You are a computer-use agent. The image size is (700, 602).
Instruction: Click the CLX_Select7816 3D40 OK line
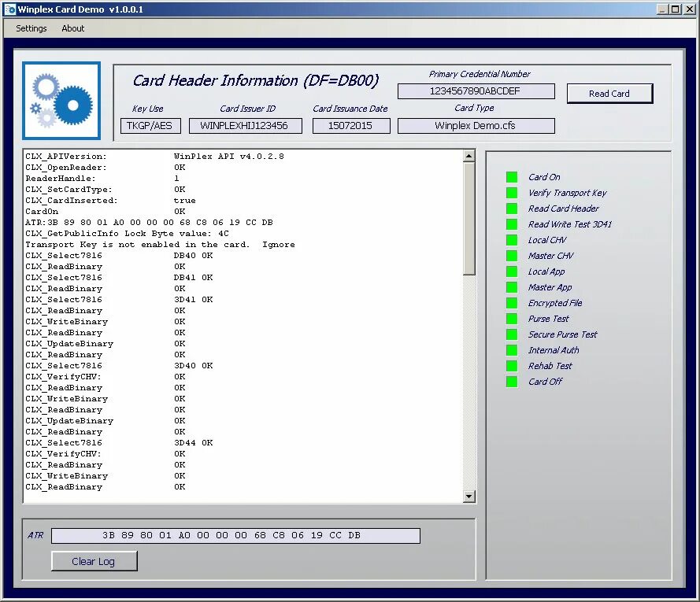[119, 365]
